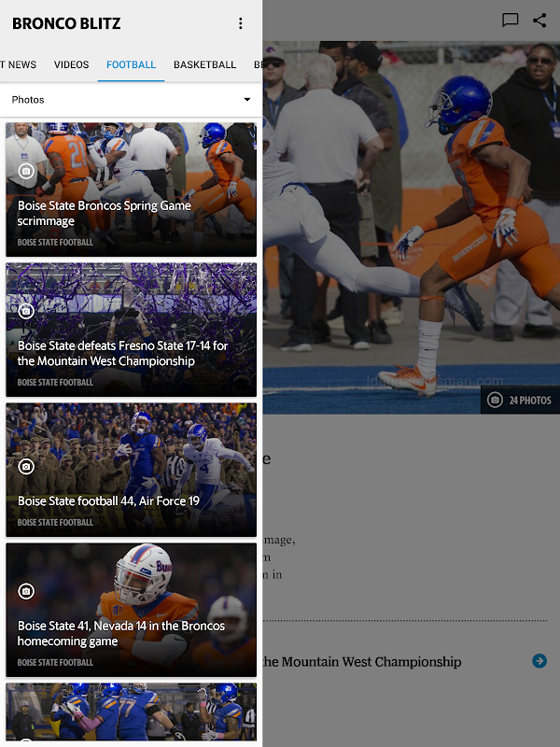Open the three-dot overflow menu
This screenshot has width=560, height=747.
tap(241, 23)
